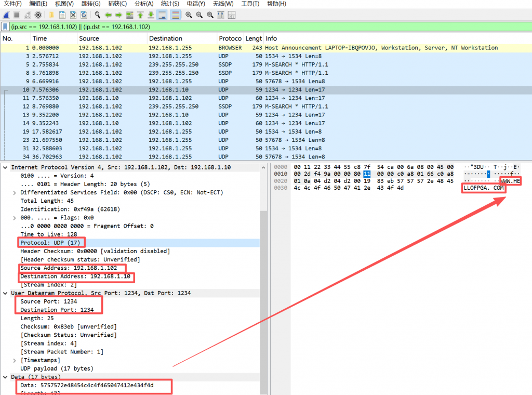Open the 分析(A) menu
Screen dimensions: 532x395
tap(143, 4)
